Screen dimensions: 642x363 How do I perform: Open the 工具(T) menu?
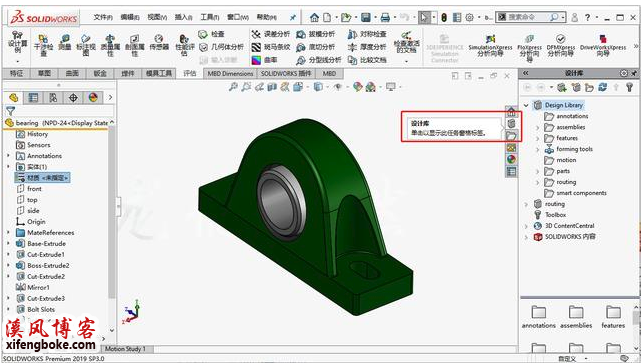210,17
